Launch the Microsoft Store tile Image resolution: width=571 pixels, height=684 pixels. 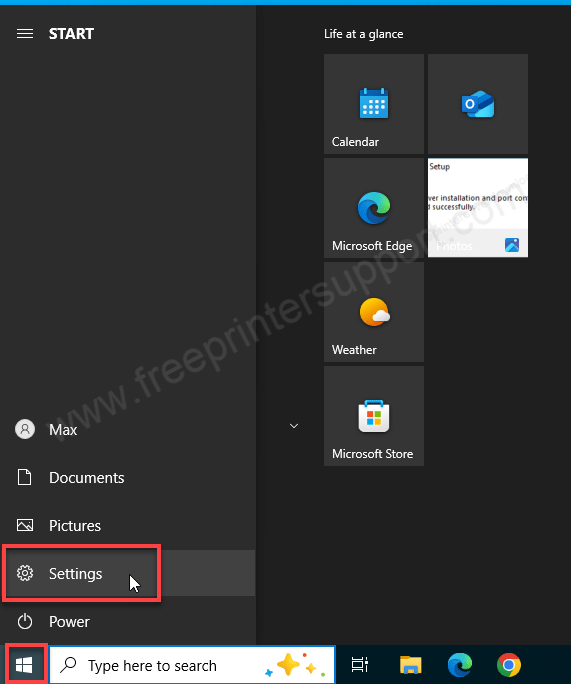[374, 416]
